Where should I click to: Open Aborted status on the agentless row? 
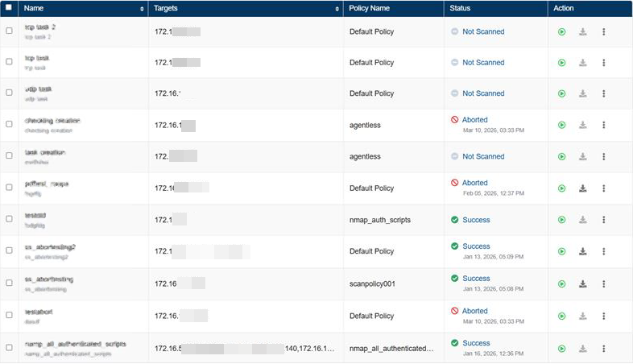pos(475,120)
